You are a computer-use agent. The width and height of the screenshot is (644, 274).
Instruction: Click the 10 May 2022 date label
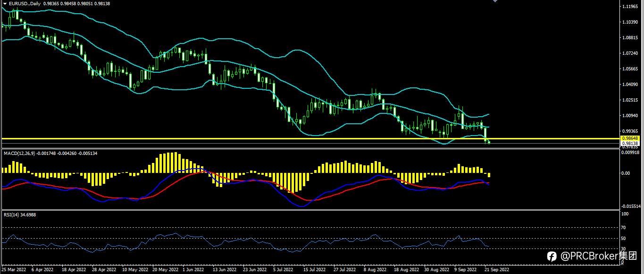pos(135,270)
